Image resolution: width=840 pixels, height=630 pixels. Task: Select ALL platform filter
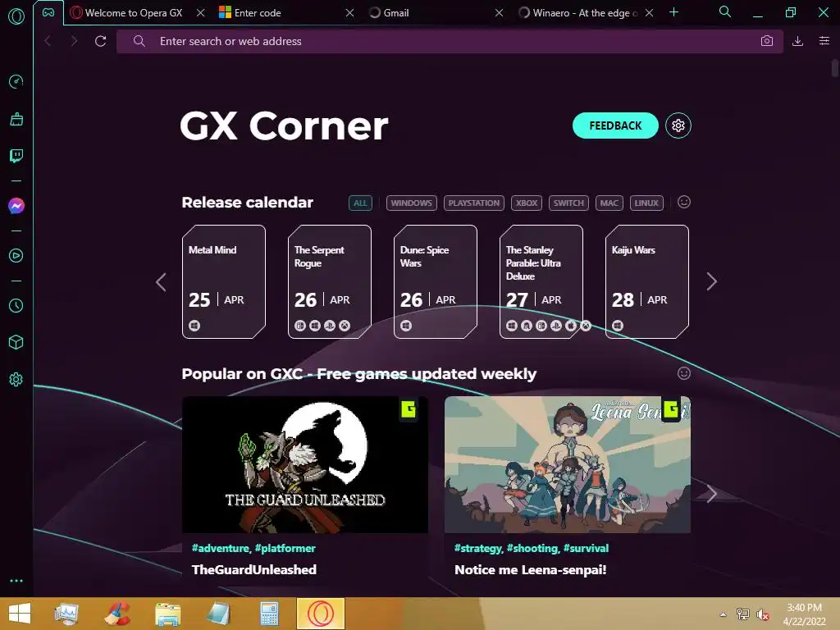pos(361,203)
